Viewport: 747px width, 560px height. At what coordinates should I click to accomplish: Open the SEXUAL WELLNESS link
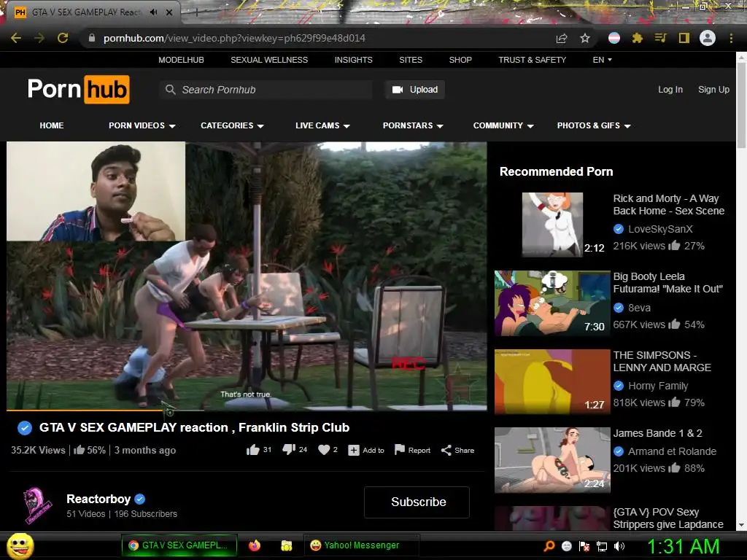click(269, 60)
